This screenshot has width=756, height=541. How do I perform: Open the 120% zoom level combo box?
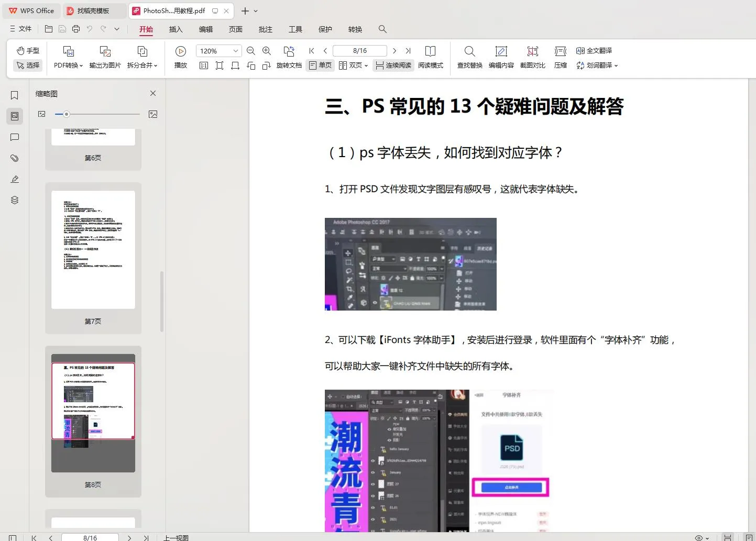click(218, 51)
